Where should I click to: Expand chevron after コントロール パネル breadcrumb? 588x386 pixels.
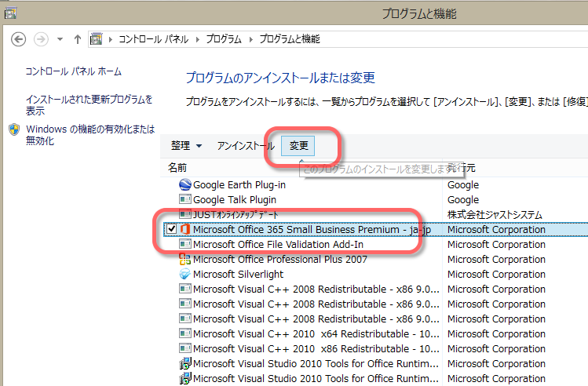point(198,39)
